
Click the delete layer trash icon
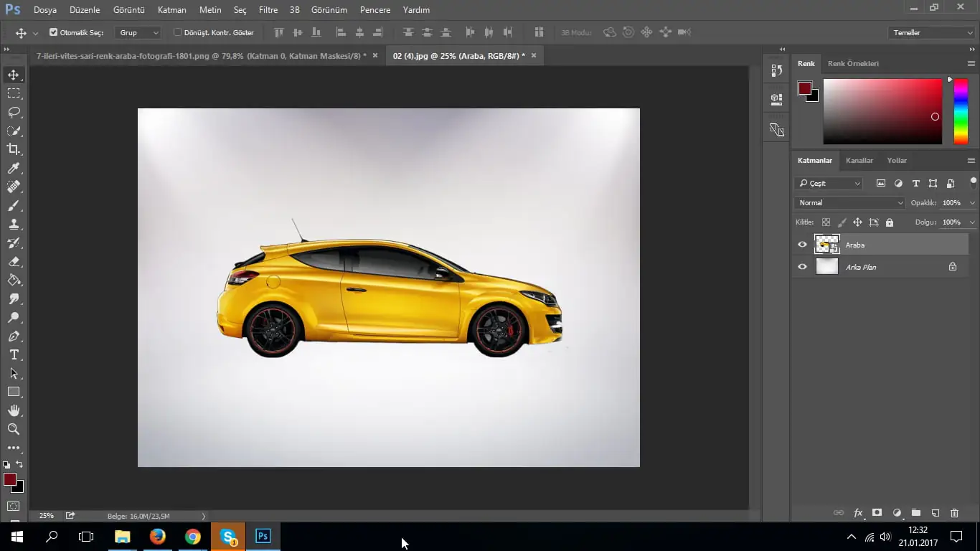[x=954, y=513]
